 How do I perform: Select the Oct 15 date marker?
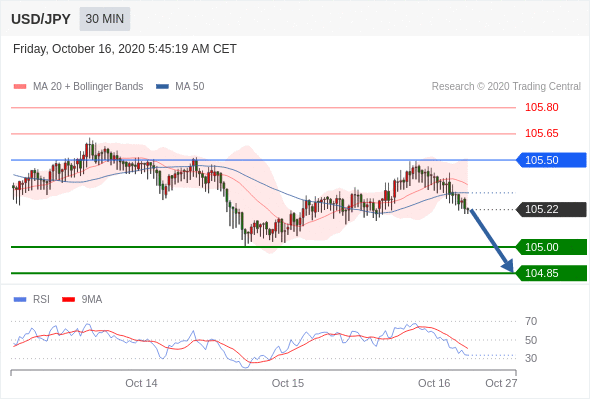tap(287, 383)
